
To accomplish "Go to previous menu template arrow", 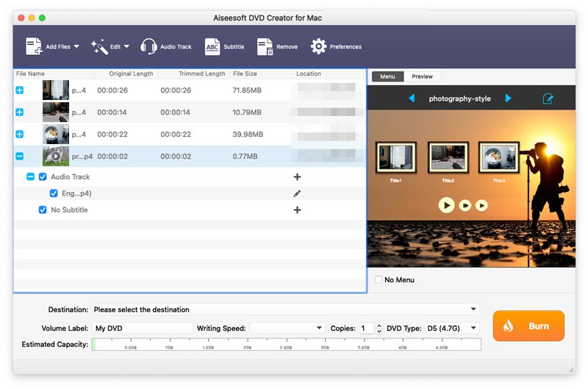I will click(x=412, y=99).
